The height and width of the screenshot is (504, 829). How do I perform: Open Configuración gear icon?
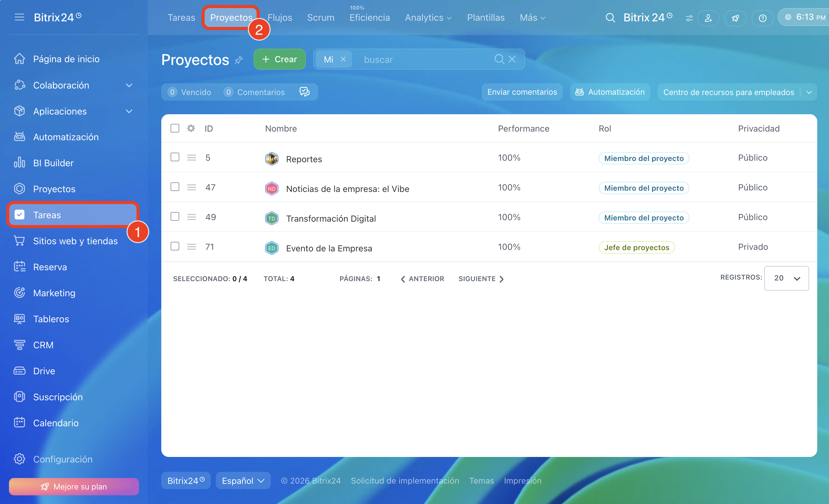point(20,459)
